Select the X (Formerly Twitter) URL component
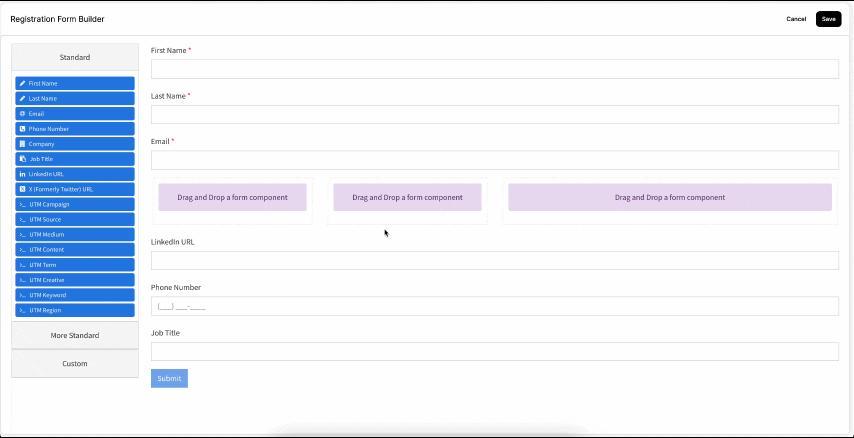Image resolution: width=854 pixels, height=438 pixels. point(74,189)
